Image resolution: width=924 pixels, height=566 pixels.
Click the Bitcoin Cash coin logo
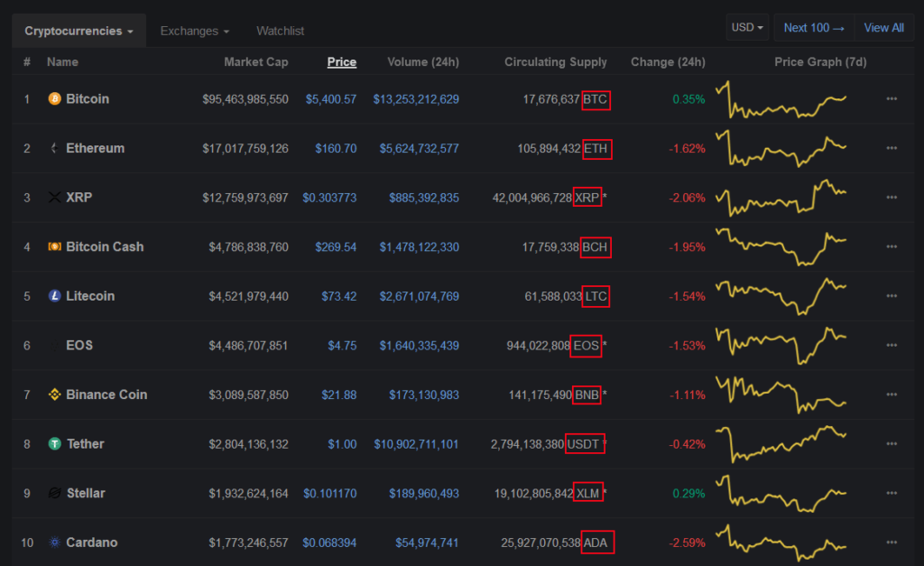pos(54,246)
